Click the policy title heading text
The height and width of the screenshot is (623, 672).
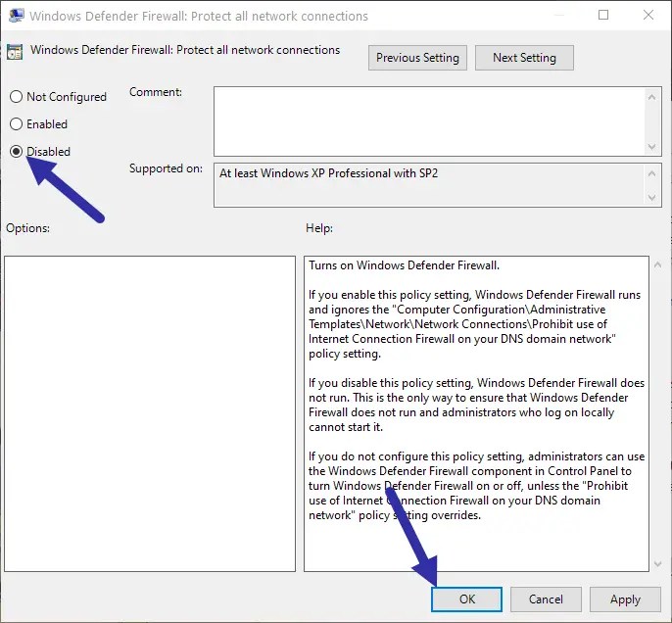pyautogui.click(x=185, y=50)
